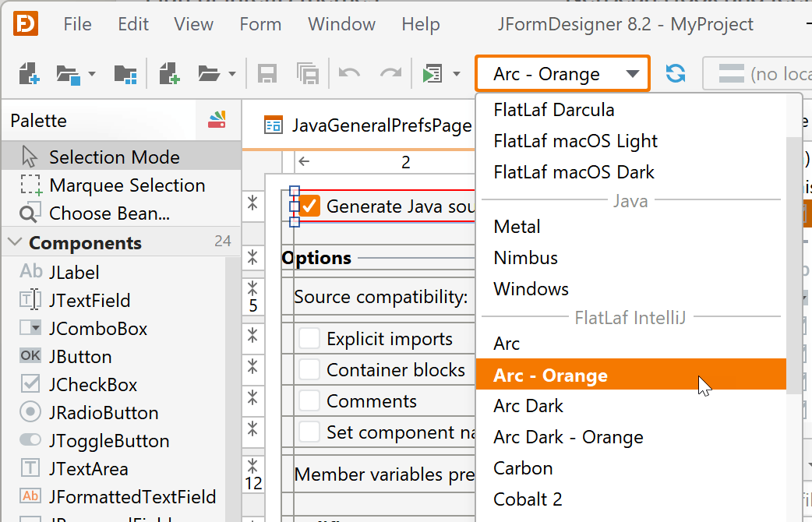Click the New Form toolbar icon

click(x=169, y=73)
